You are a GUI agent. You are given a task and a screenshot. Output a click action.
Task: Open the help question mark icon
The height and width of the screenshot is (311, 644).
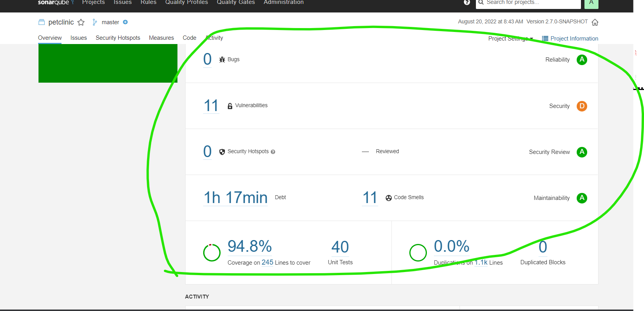[467, 2]
